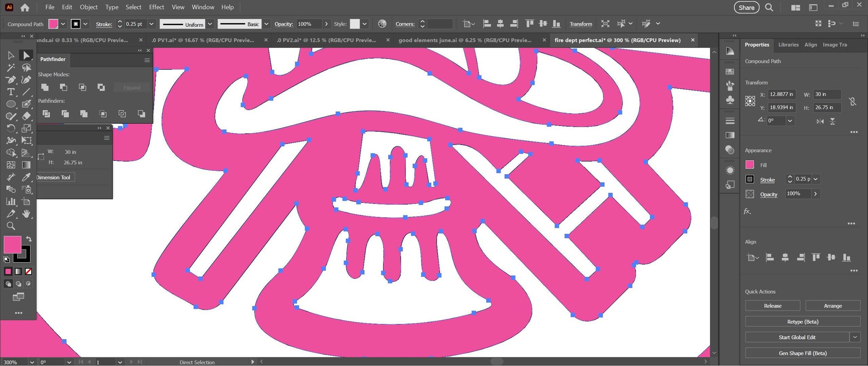
Task: Expand Start Global Edit options arrow
Action: [x=855, y=337]
